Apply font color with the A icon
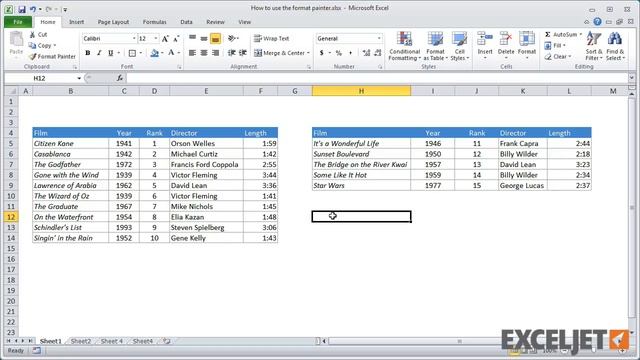The height and width of the screenshot is (360, 640). coord(171,53)
